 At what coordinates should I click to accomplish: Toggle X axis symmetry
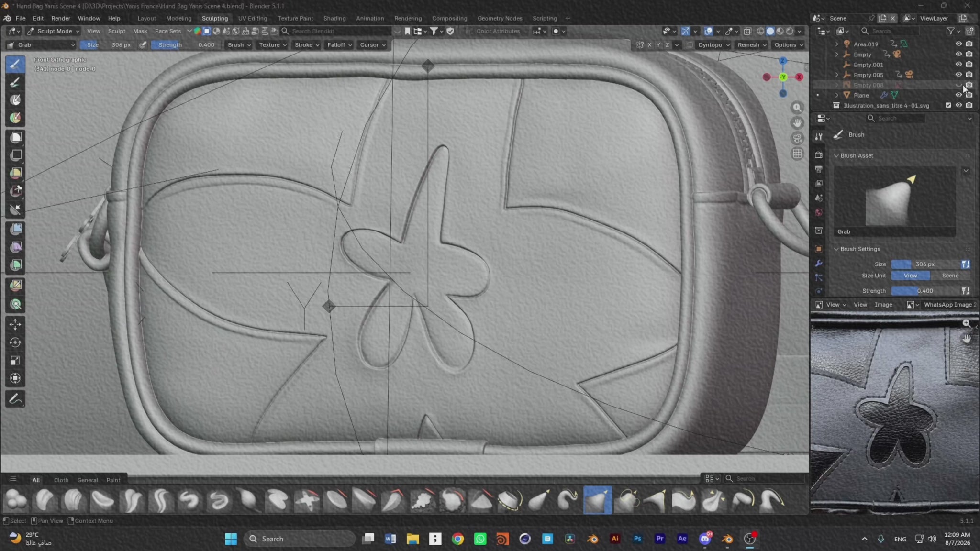(x=649, y=45)
